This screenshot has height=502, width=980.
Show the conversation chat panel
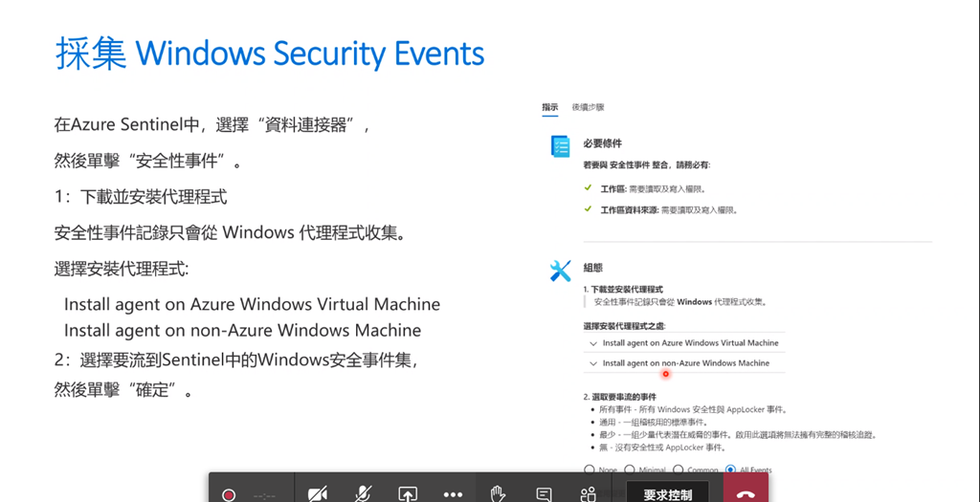545,495
